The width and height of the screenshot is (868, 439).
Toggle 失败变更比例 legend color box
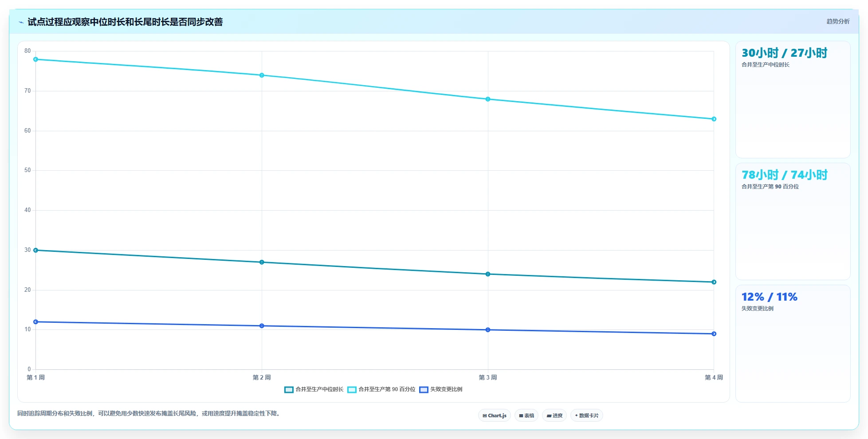(424, 390)
